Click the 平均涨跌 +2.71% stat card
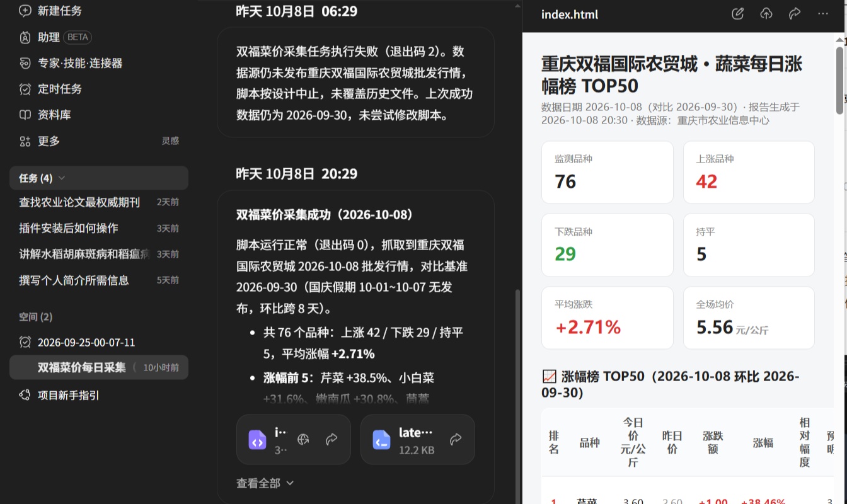The height and width of the screenshot is (504, 847). 608,318
